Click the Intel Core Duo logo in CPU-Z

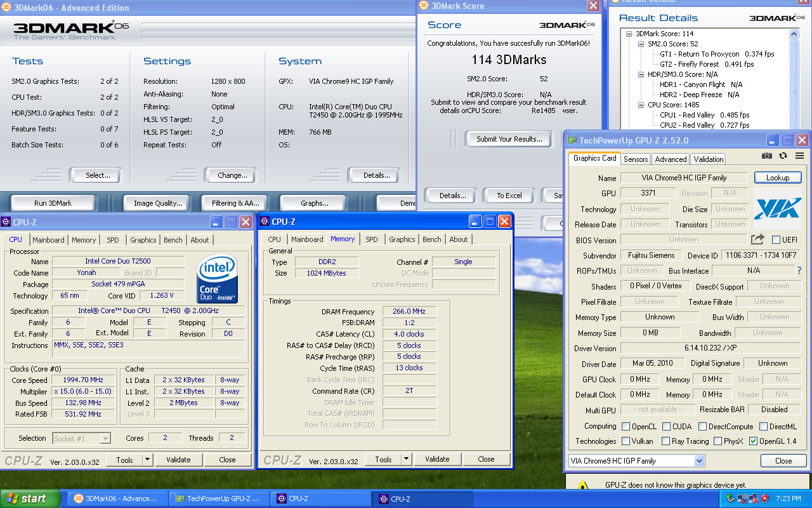coord(218,279)
